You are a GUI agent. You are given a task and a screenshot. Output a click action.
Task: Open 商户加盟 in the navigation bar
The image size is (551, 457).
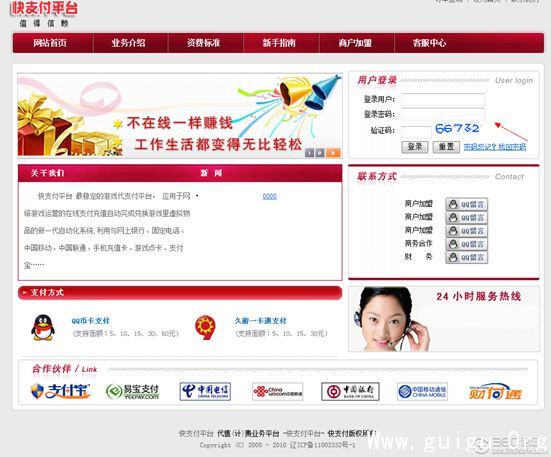355,43
